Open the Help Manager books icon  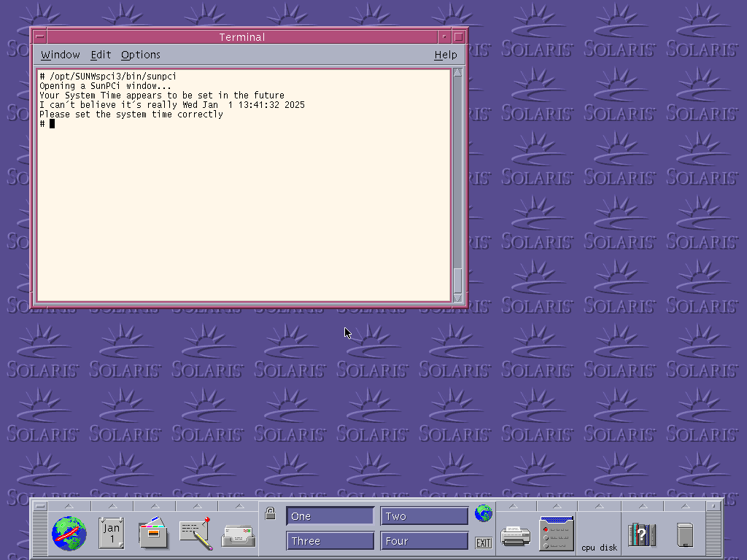tap(642, 534)
